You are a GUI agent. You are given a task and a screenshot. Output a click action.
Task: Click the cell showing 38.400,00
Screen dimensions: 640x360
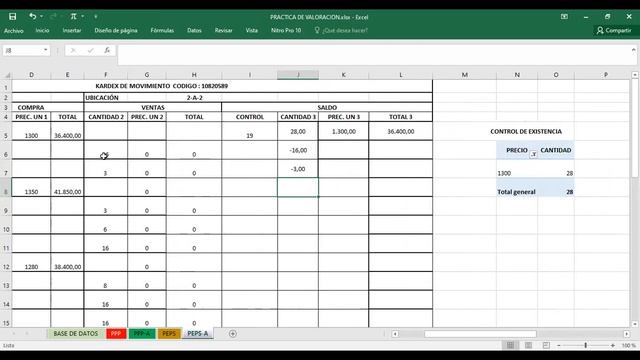pyautogui.click(x=67, y=262)
